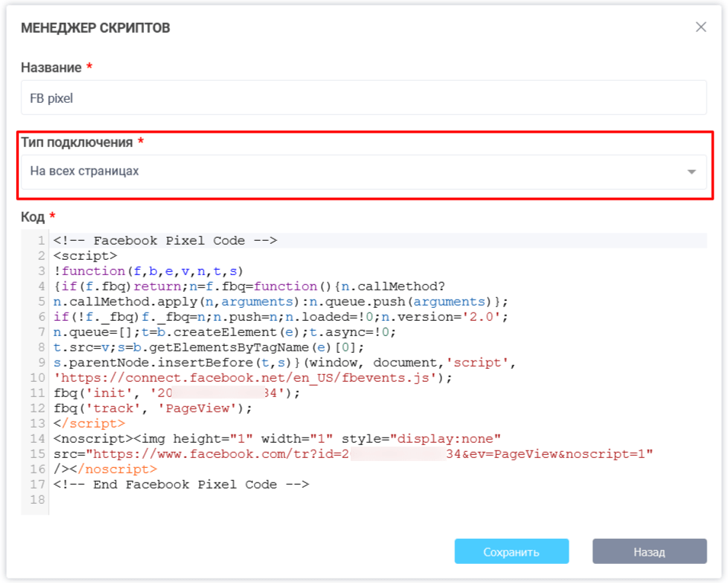Click the Код field label

[x=33, y=217]
